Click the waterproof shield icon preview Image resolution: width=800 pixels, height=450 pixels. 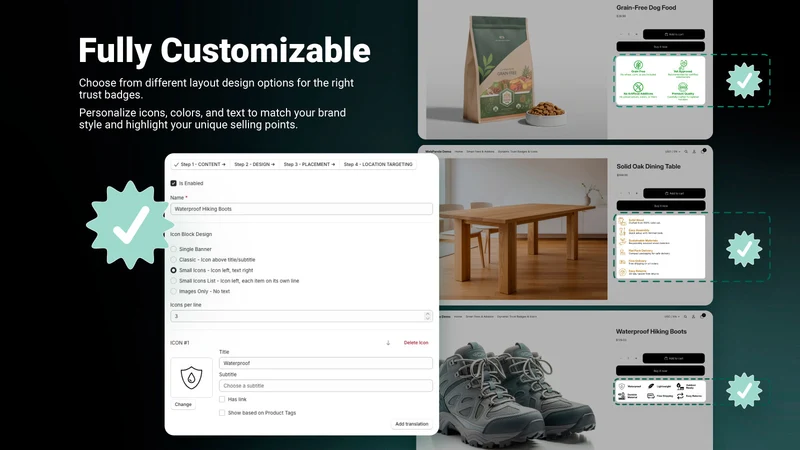click(191, 378)
